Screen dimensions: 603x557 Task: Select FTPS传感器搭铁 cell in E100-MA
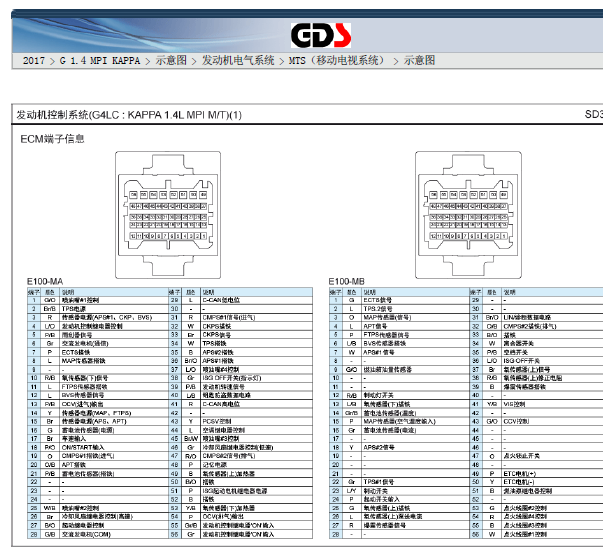point(114,387)
